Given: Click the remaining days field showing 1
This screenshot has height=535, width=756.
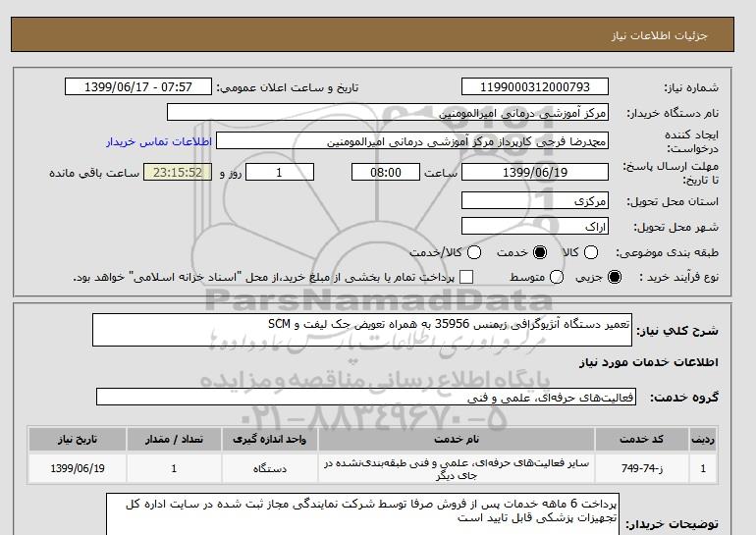Looking at the screenshot, I should coord(280,172).
